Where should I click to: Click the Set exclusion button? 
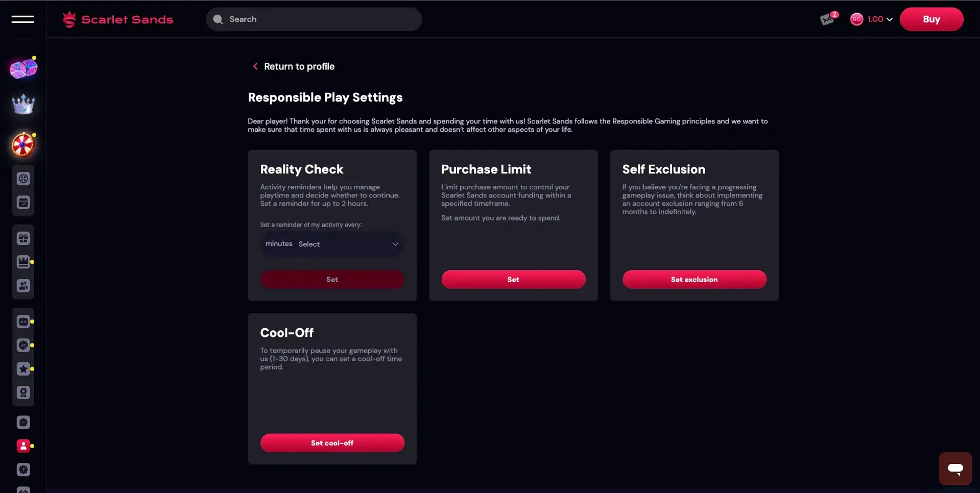694,280
